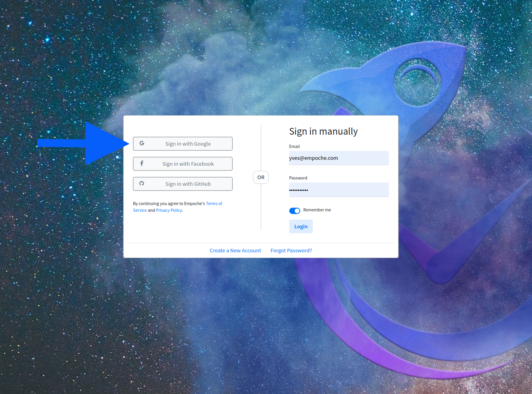
Task: Open the Create a New Account link
Action: 235,250
